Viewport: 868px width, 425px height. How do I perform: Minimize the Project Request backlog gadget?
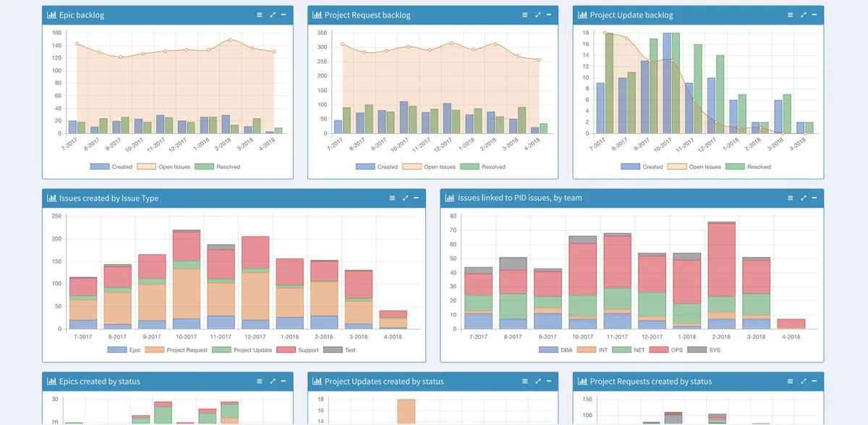click(549, 14)
